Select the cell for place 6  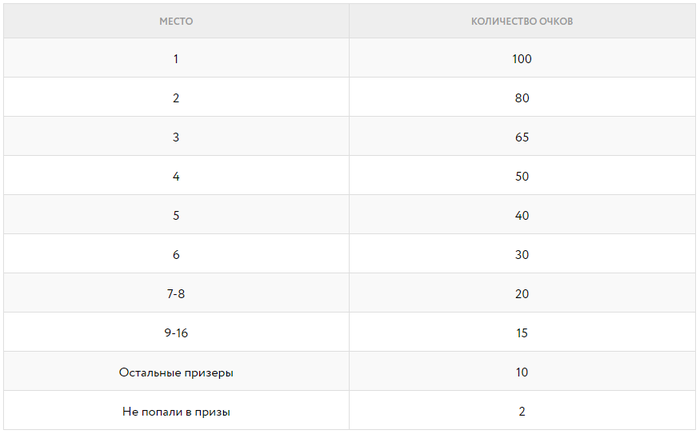click(176, 255)
